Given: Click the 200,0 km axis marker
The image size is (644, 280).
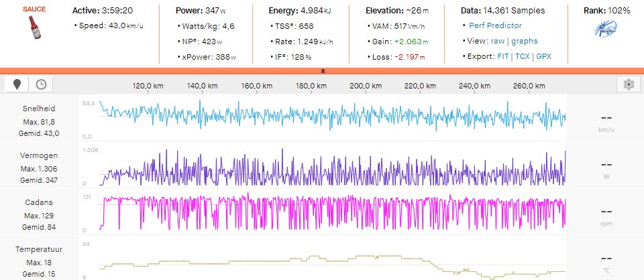Looking at the screenshot, I should [x=366, y=86].
